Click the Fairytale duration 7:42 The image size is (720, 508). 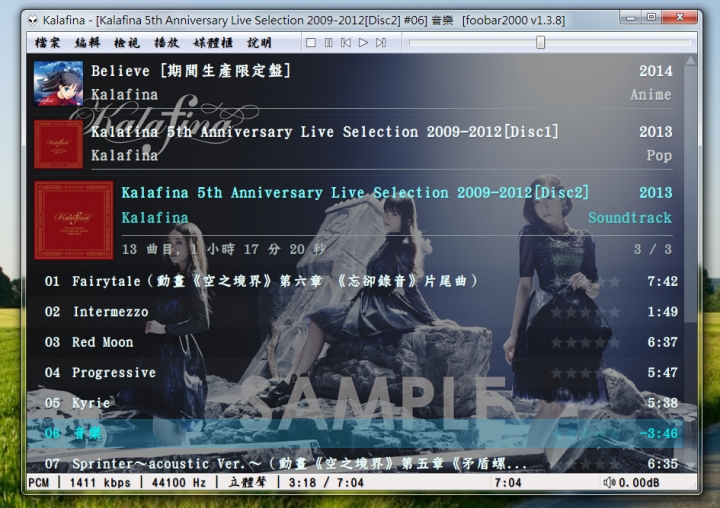(x=663, y=281)
